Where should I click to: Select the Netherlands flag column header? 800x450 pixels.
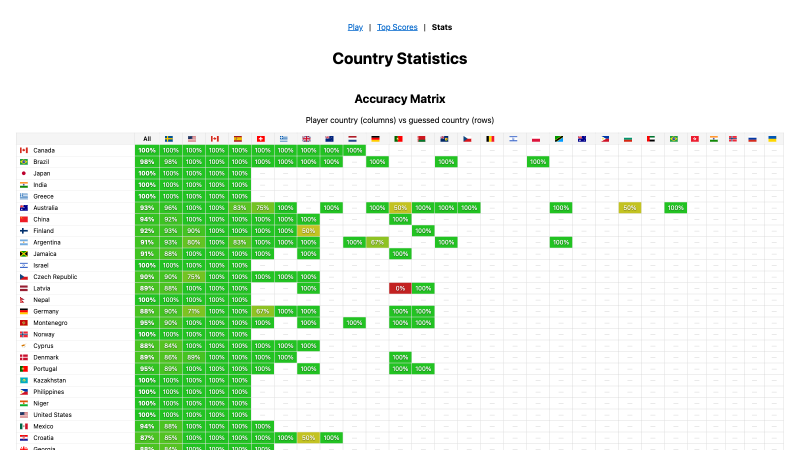353,139
